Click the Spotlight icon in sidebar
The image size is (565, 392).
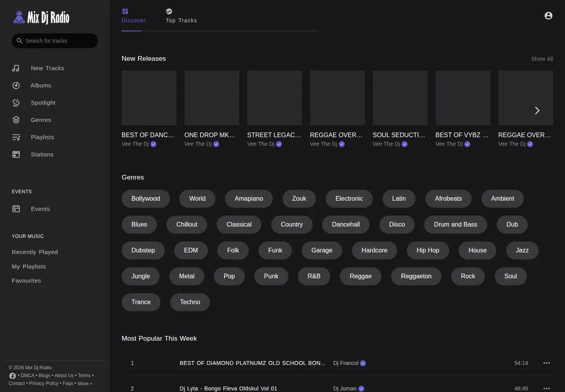(16, 103)
